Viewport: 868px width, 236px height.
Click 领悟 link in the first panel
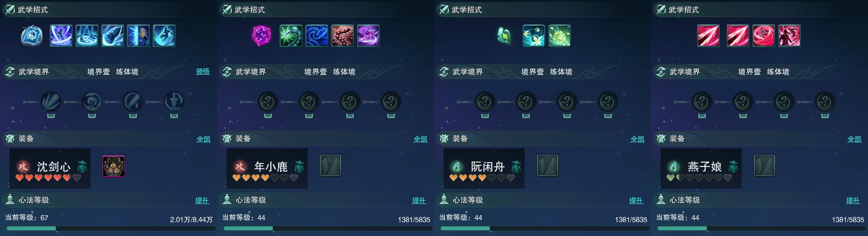tap(203, 72)
